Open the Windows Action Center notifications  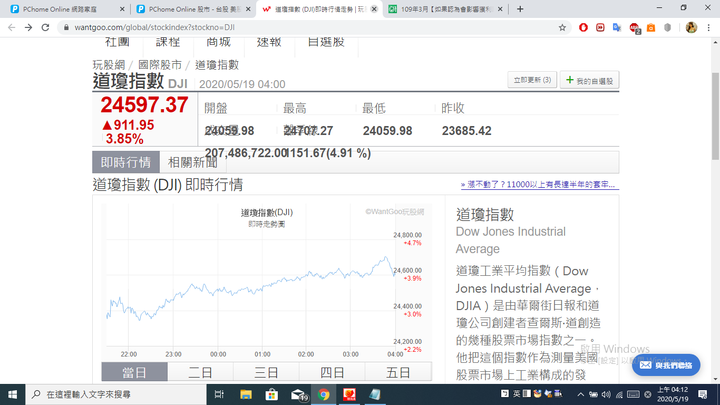point(703,394)
